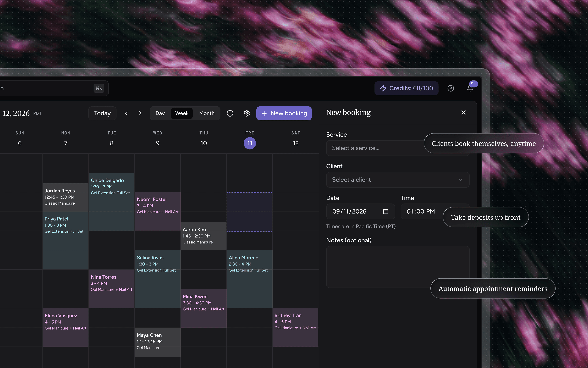
Task: Click "Automatic appointment reminders" pill
Action: pyautogui.click(x=493, y=289)
